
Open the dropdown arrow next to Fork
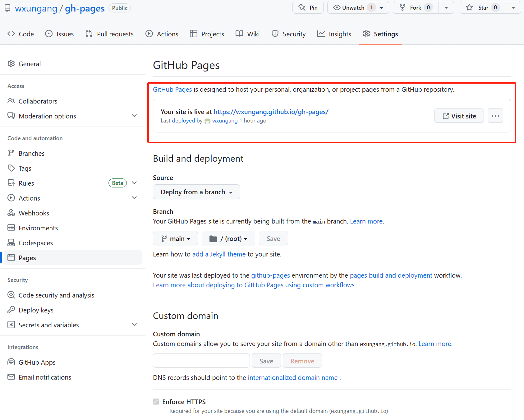(x=446, y=7)
